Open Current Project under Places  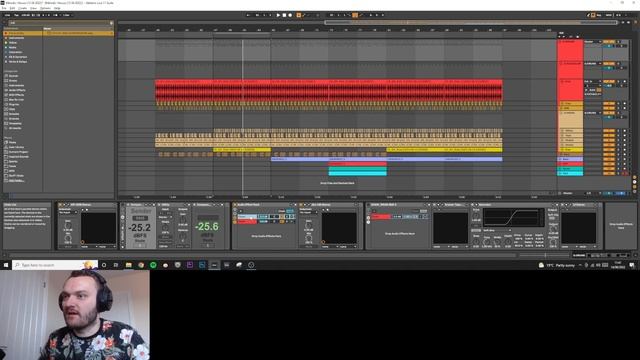tap(18, 152)
